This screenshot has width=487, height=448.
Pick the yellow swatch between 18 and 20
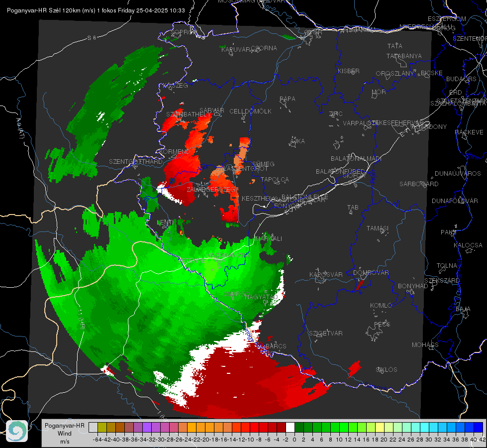click(x=380, y=427)
